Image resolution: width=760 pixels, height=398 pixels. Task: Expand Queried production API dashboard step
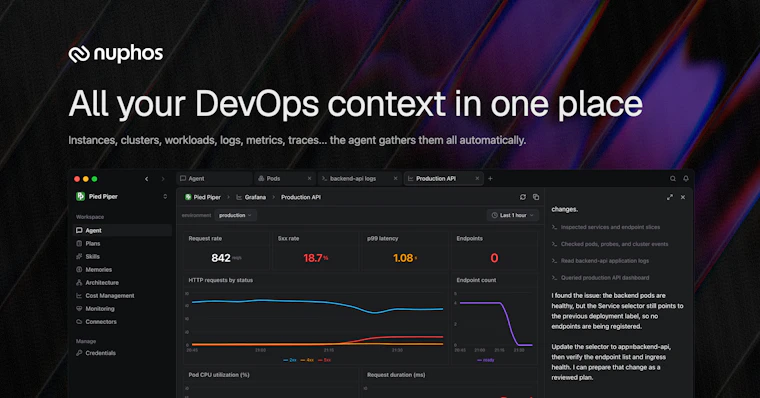coord(600,278)
